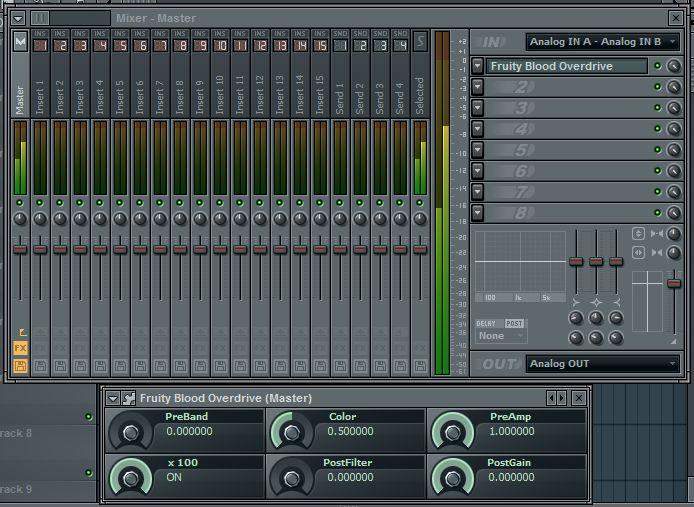Click the multi-track view icon in mixer title bar
Screen dimensions: 694x507
tap(40, 17)
